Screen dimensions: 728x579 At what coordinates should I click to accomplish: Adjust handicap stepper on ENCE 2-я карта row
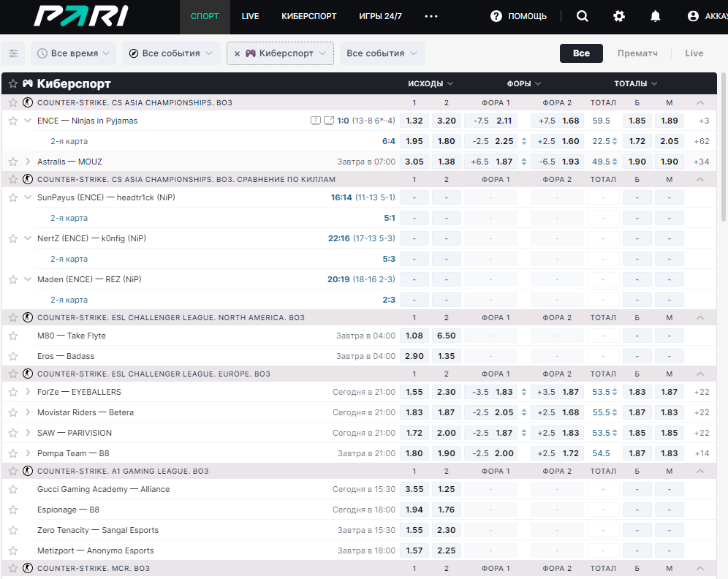(x=524, y=141)
